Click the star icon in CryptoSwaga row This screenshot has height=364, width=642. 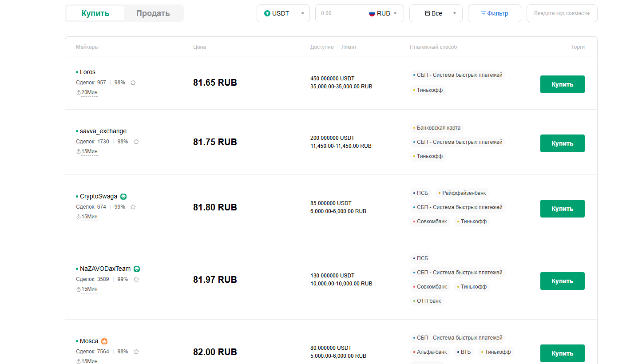pyautogui.click(x=133, y=207)
